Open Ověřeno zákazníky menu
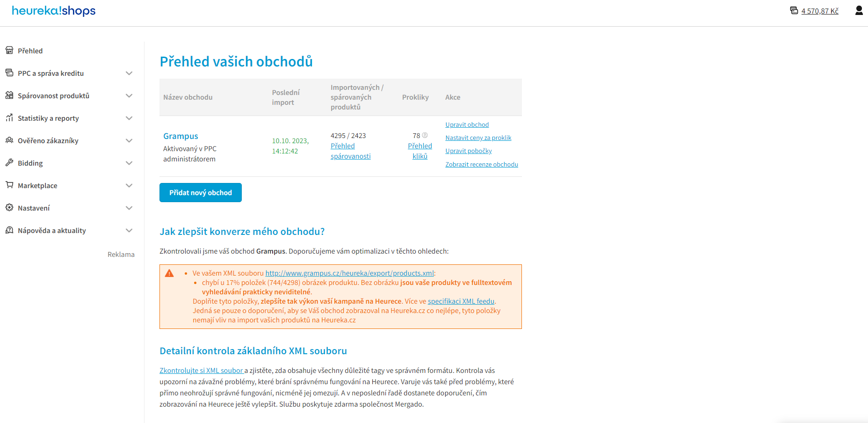The image size is (868, 423). click(48, 140)
